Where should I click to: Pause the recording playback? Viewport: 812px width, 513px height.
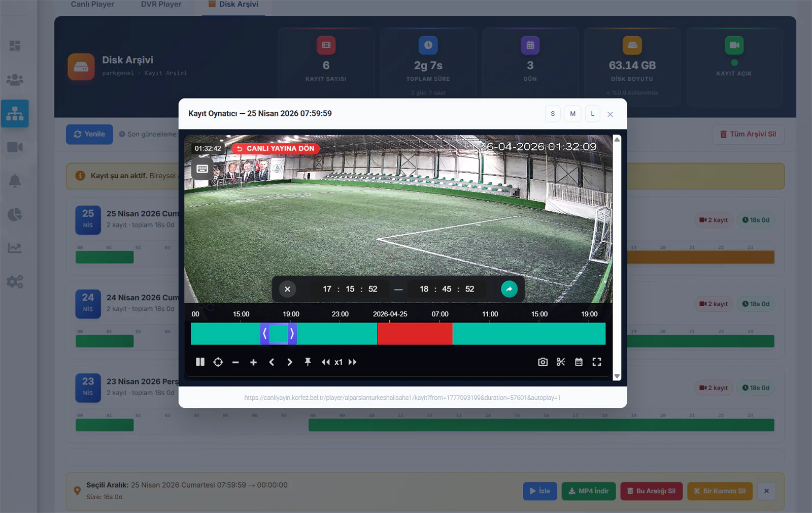tap(200, 362)
